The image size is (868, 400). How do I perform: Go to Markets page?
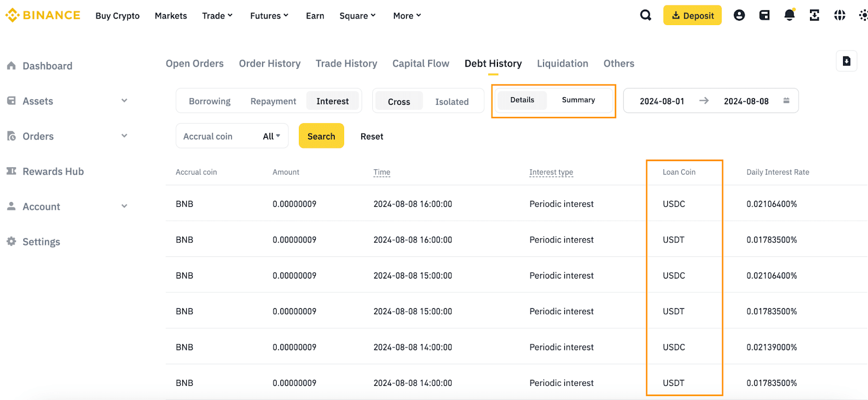click(x=171, y=16)
